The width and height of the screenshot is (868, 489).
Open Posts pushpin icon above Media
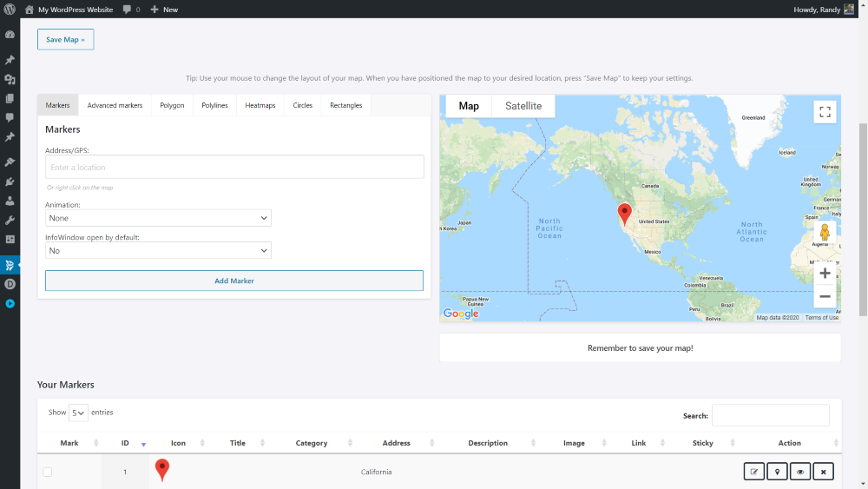(10, 60)
